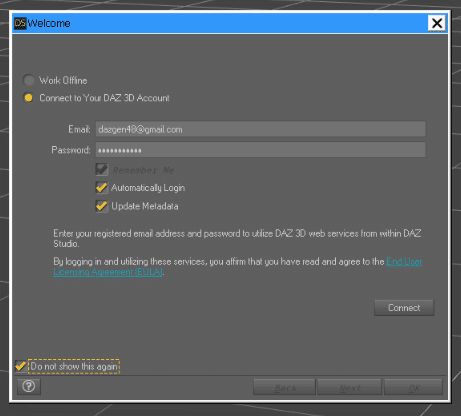Viewport: 461px width, 416px height.
Task: Click the Back button
Action: (x=284, y=387)
